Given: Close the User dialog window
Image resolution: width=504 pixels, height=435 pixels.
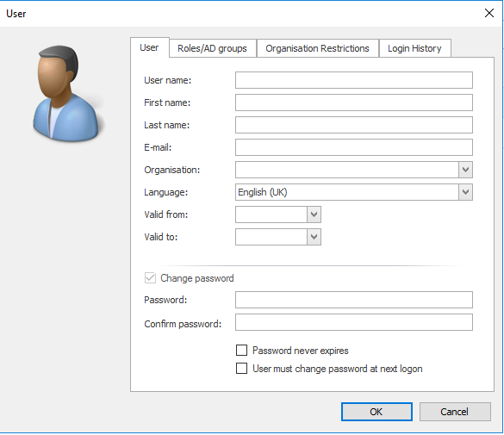Looking at the screenshot, I should 489,13.
